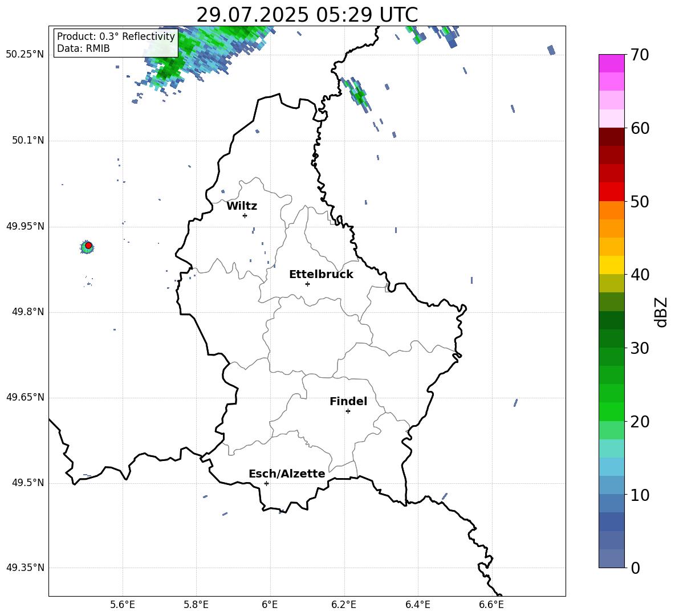The image size is (675, 616).
Task: Click the Wiltz location cross marker
Action: [x=245, y=215]
